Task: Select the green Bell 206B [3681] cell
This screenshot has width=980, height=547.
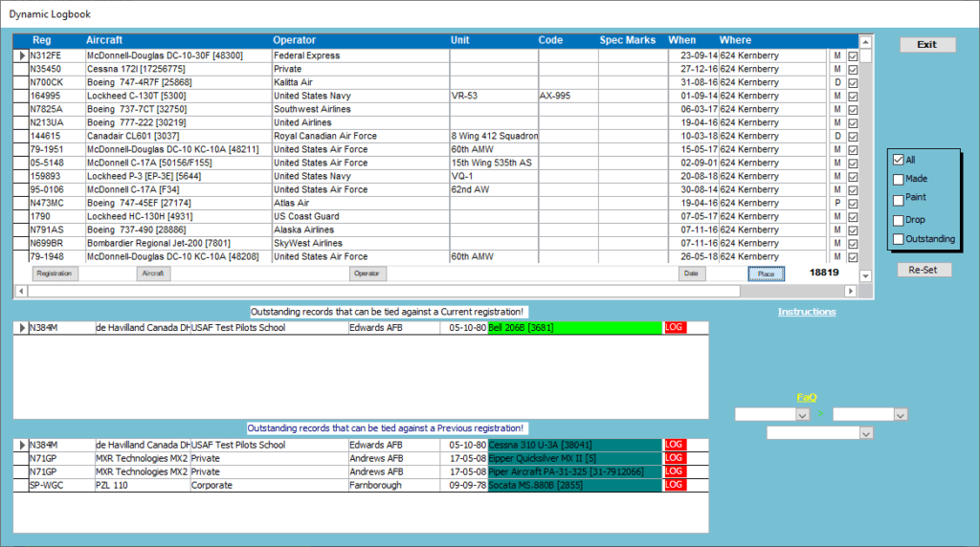Action: (574, 328)
